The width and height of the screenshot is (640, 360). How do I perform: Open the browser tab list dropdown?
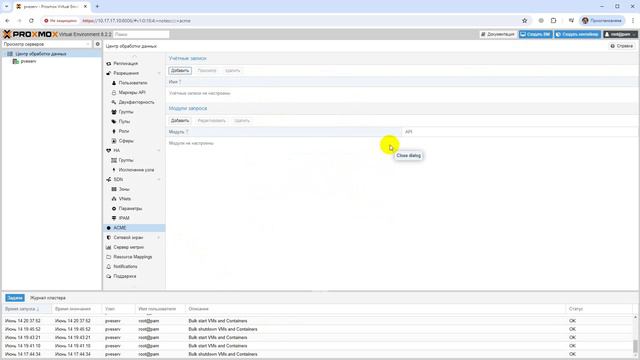click(x=6, y=7)
